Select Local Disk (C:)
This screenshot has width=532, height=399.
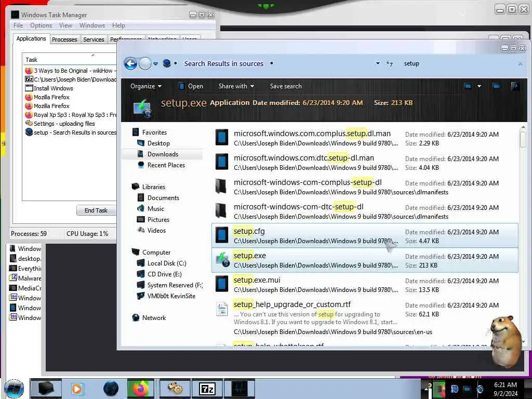(166, 263)
